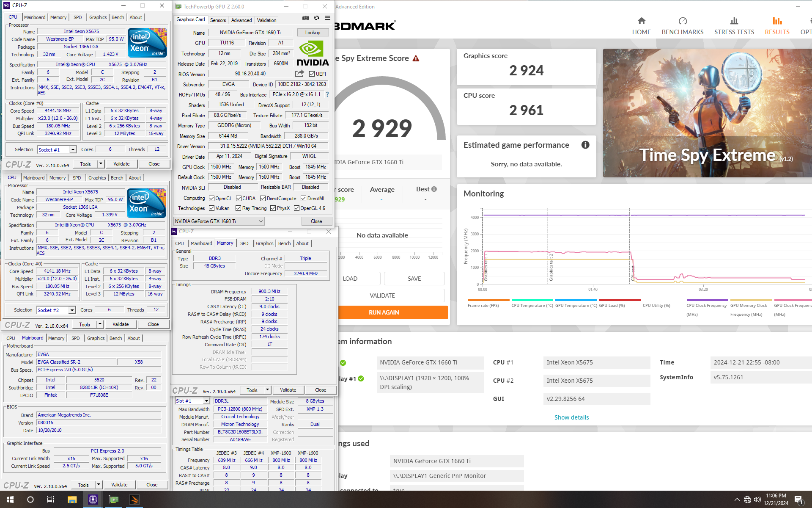Click Lookup button in GPU-Z
This screenshot has height=508, width=812.
pyautogui.click(x=313, y=33)
